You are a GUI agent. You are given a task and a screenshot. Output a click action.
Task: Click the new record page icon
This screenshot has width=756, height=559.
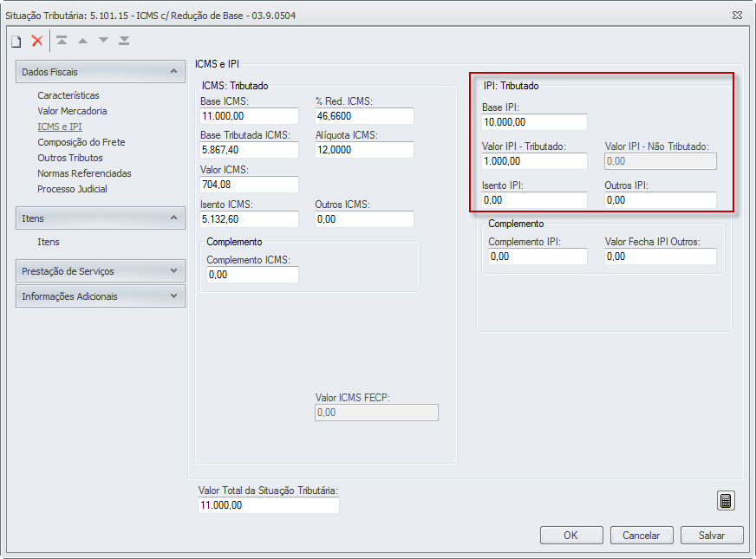pos(16,41)
